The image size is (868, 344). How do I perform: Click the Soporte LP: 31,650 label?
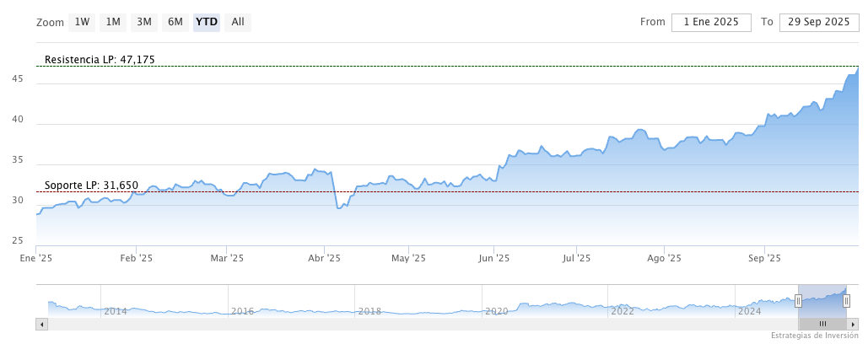click(x=91, y=185)
